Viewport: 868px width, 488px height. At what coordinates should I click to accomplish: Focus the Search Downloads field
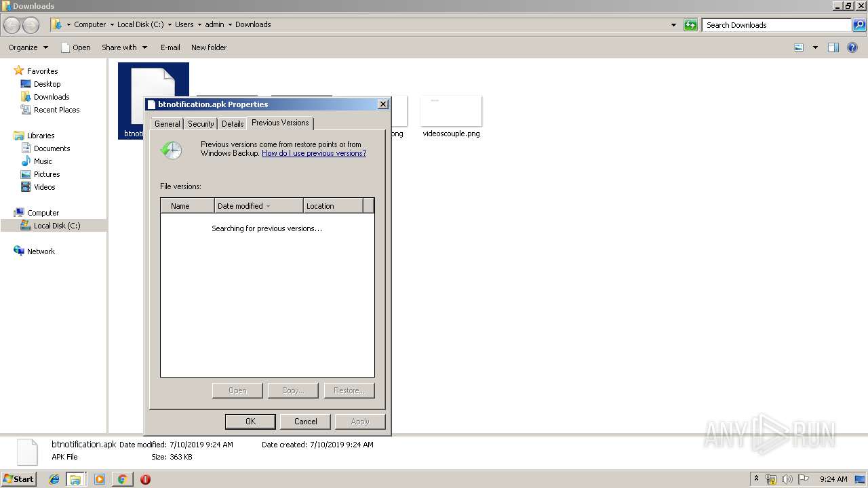point(777,25)
